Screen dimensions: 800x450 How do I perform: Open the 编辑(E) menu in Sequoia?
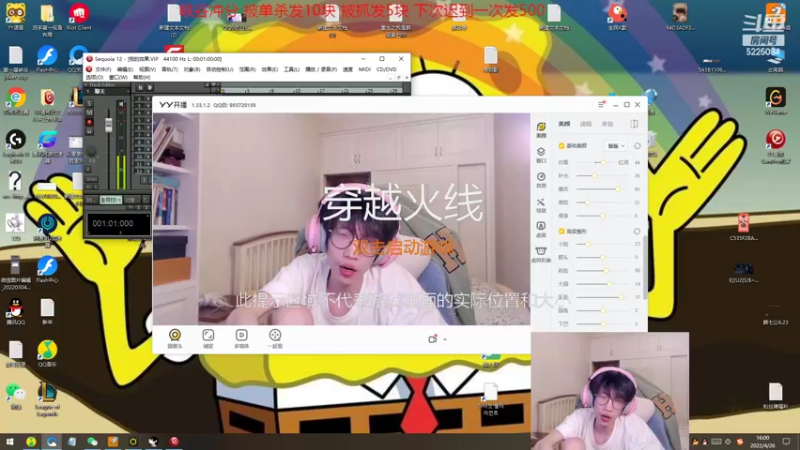125,69
